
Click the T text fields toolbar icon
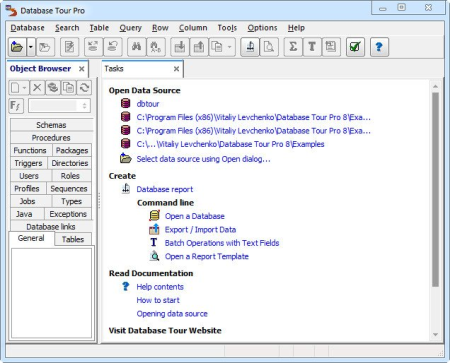[x=312, y=47]
